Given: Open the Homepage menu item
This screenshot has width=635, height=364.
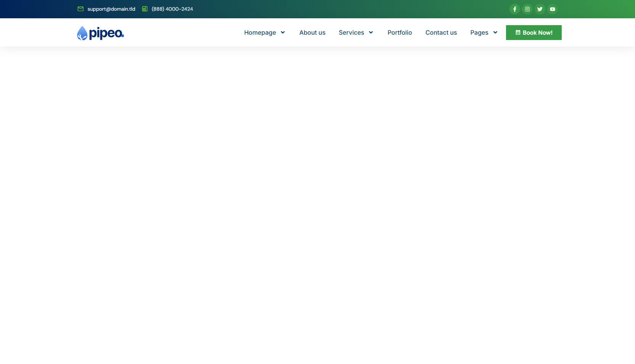Looking at the screenshot, I should coord(260,32).
